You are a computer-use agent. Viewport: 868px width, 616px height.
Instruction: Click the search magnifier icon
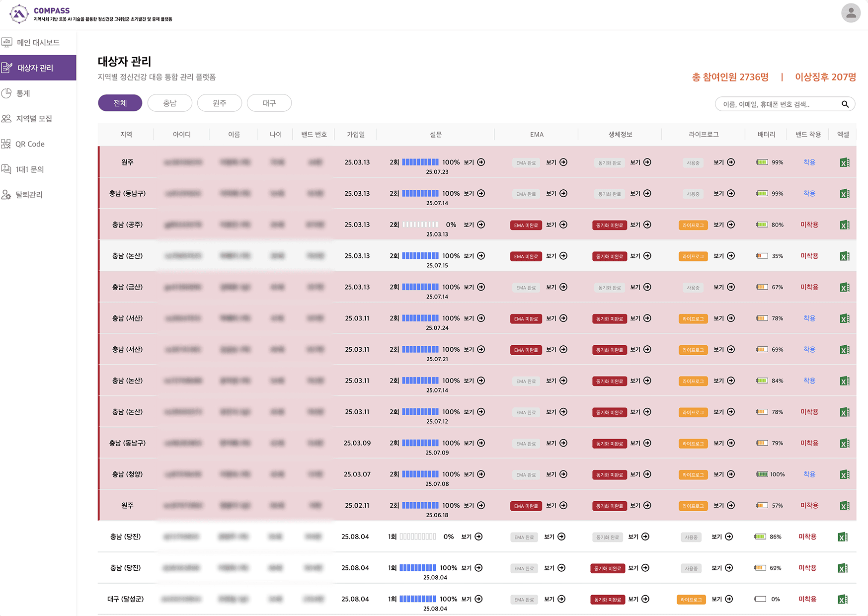(x=845, y=104)
